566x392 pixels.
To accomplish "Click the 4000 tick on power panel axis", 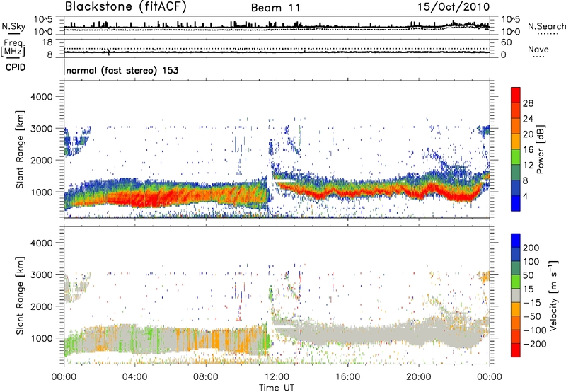I will [x=41, y=97].
